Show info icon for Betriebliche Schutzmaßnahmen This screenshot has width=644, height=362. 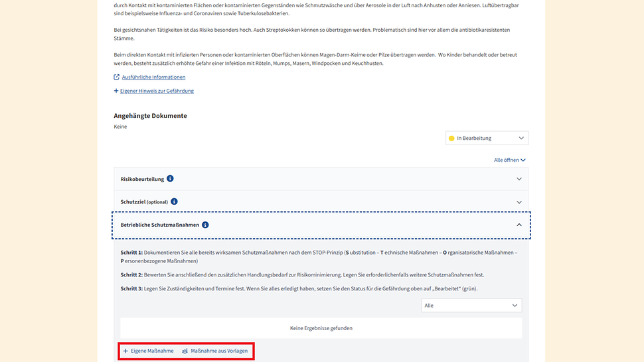205,225
